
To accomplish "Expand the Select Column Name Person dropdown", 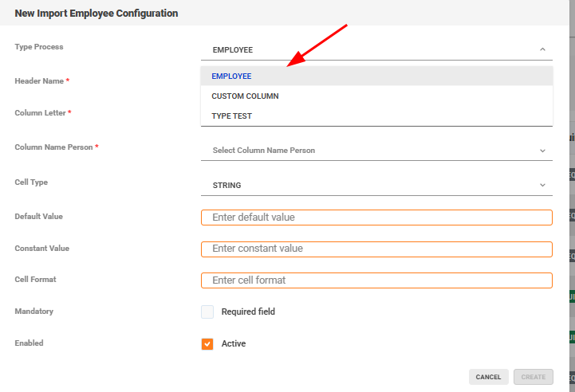I will 367,151.
